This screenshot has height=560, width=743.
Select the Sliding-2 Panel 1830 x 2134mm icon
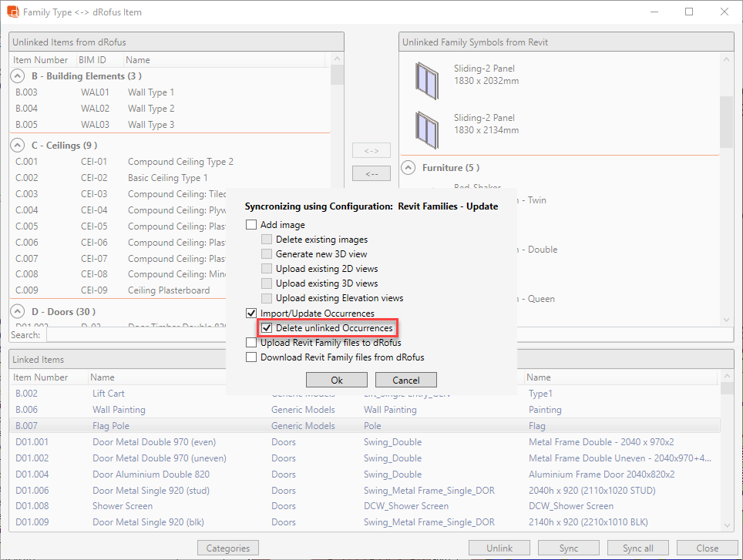pyautogui.click(x=425, y=125)
